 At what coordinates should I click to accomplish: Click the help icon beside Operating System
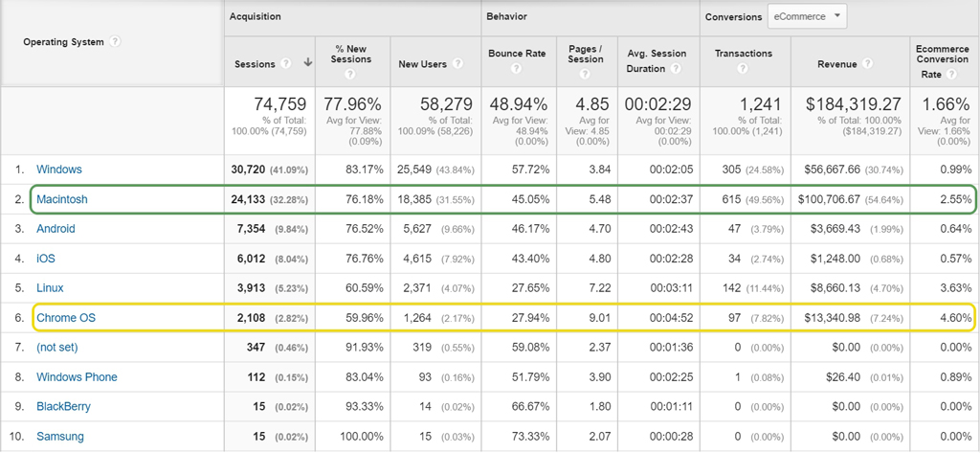click(116, 42)
